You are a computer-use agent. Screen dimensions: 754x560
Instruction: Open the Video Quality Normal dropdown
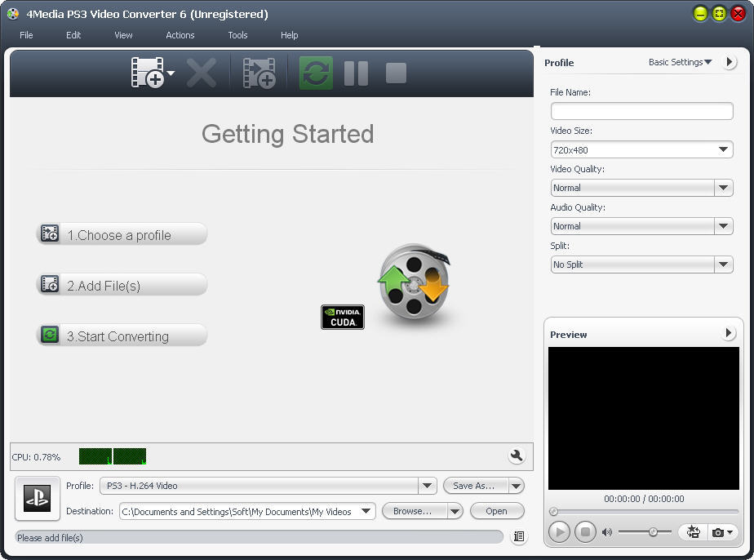tap(641, 188)
